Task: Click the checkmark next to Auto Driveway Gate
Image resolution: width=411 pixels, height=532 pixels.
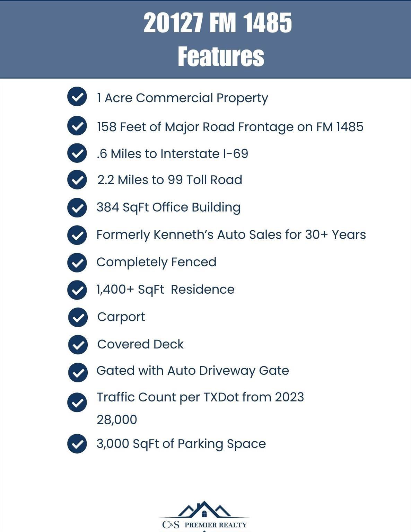Action: [x=78, y=372]
